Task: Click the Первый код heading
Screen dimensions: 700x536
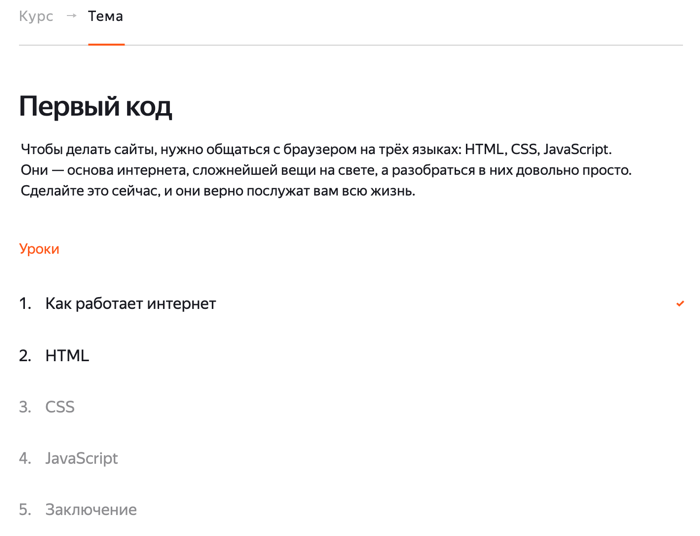Action: tap(95, 107)
